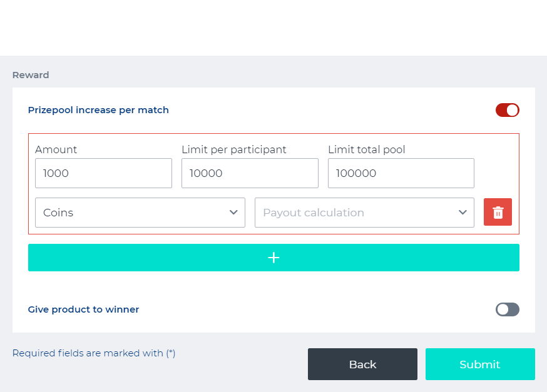The image size is (547, 392).
Task: Click the Amount field label text
Action: (x=56, y=149)
